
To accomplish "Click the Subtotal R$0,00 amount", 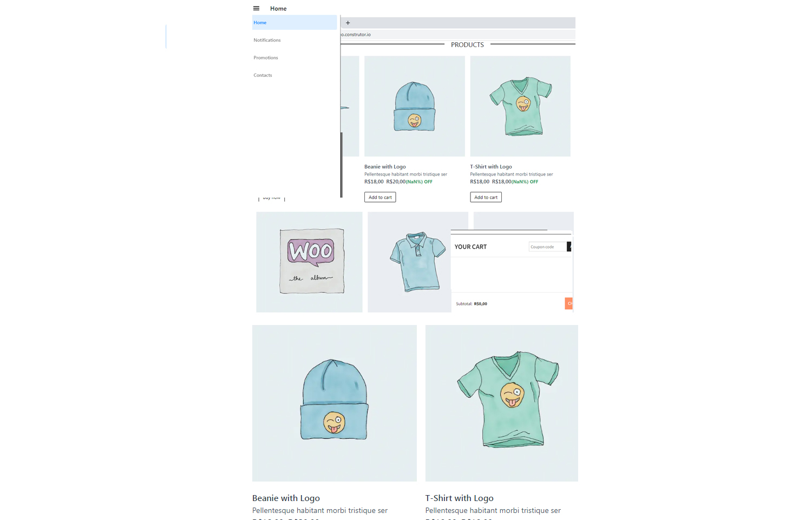I will pos(480,304).
